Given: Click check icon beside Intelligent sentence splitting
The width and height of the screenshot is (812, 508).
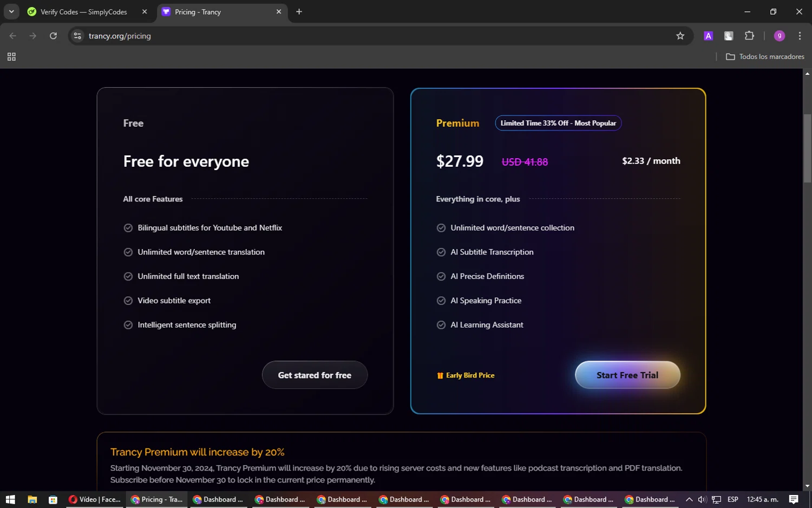Looking at the screenshot, I should click(x=128, y=325).
